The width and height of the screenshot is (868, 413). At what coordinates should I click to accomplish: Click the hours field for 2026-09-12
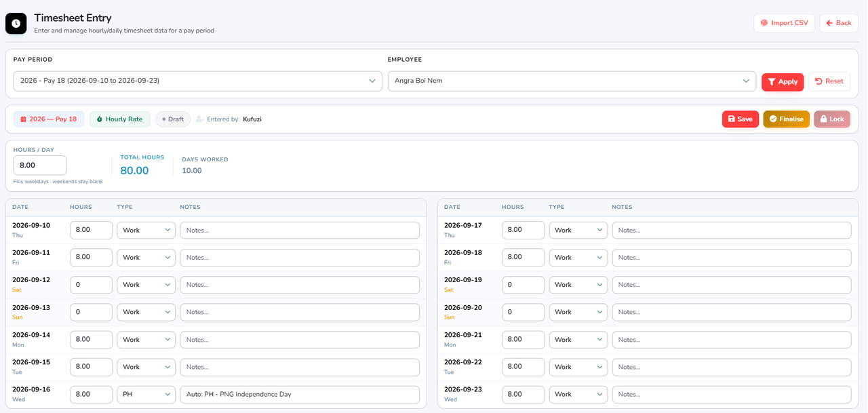tap(91, 285)
